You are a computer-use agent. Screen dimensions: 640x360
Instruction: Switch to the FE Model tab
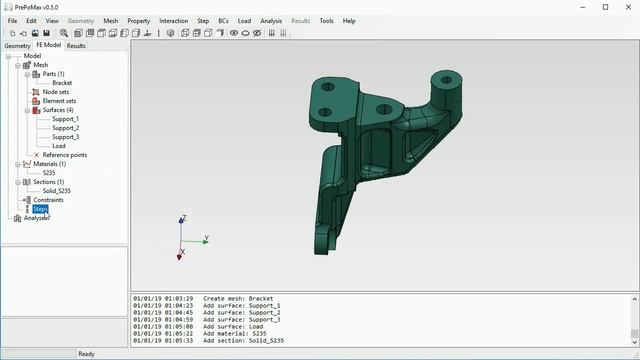tap(49, 45)
